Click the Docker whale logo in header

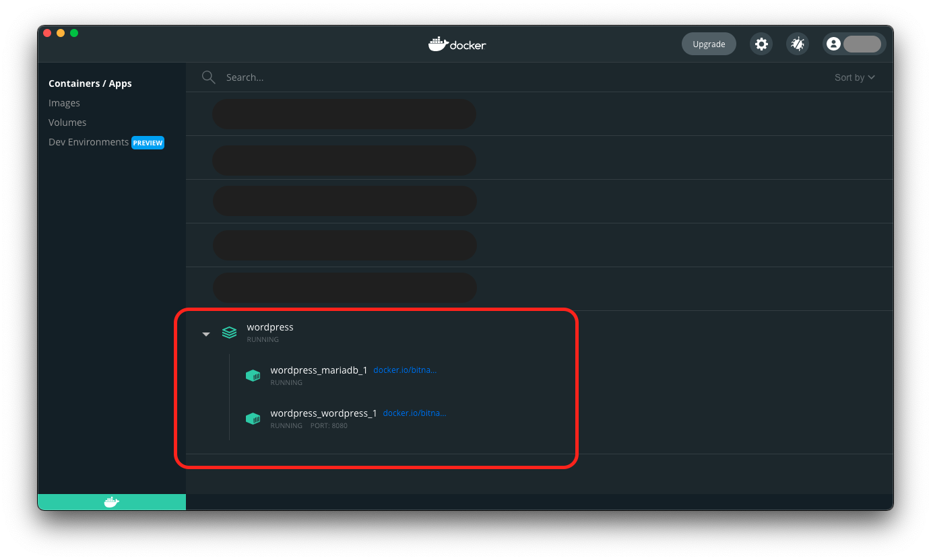(457, 44)
